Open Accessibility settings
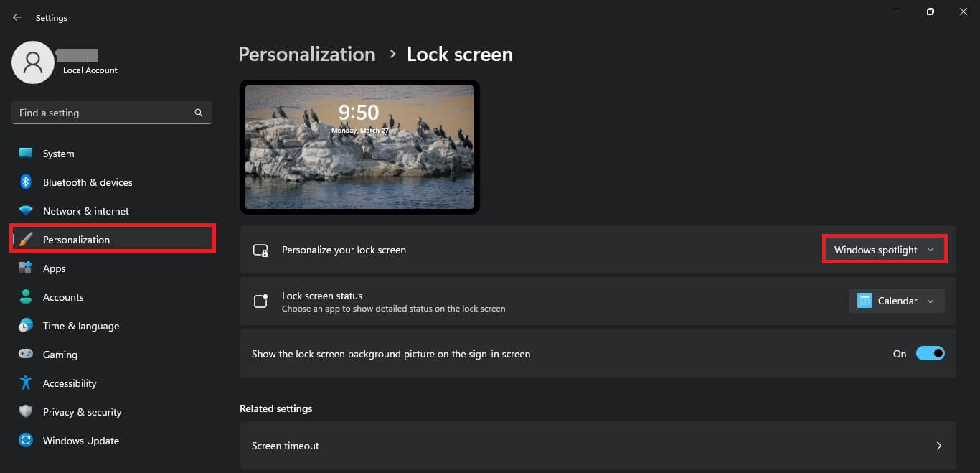 tap(69, 383)
